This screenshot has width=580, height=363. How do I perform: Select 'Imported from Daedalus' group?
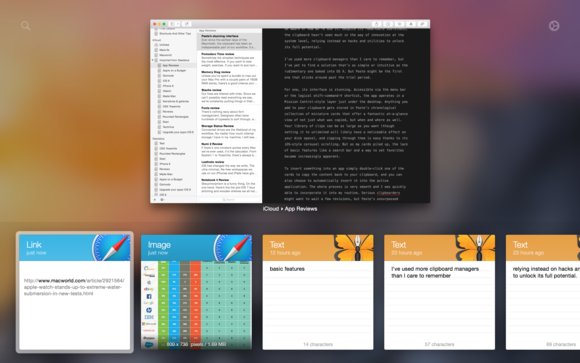(x=172, y=60)
